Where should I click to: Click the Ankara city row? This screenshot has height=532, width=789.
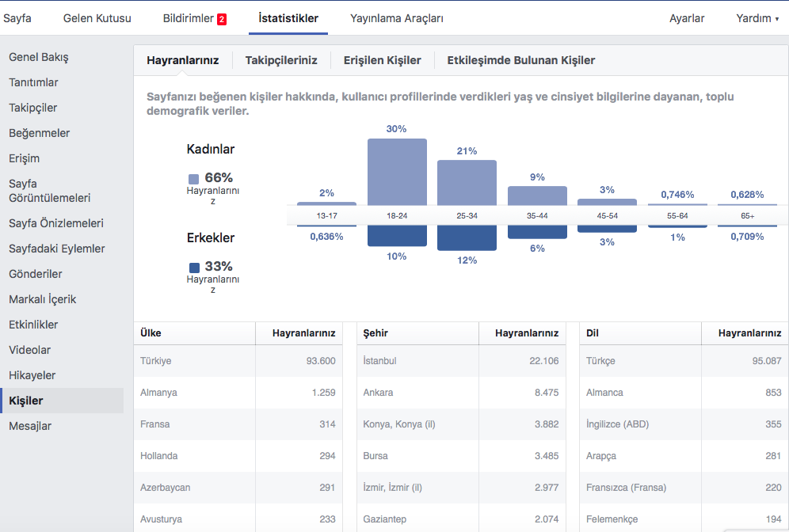coord(461,392)
